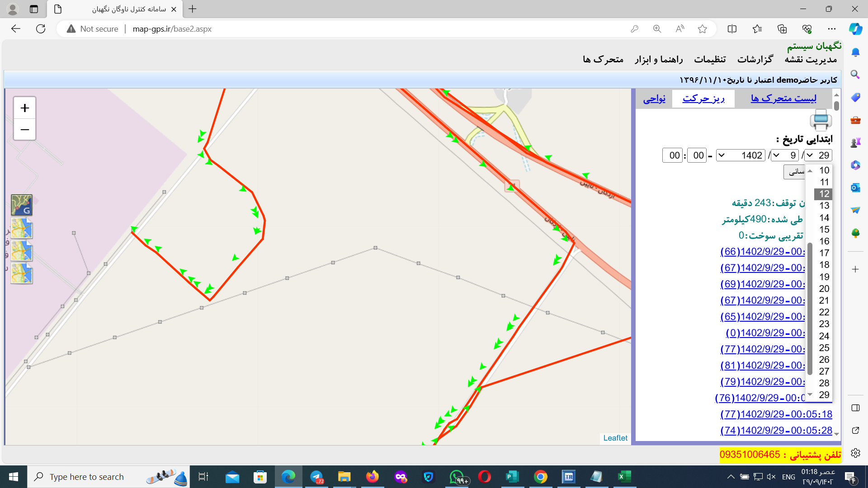This screenshot has height=488, width=868.
Task: Open the راهنما و ابزار menu
Action: pyautogui.click(x=659, y=59)
